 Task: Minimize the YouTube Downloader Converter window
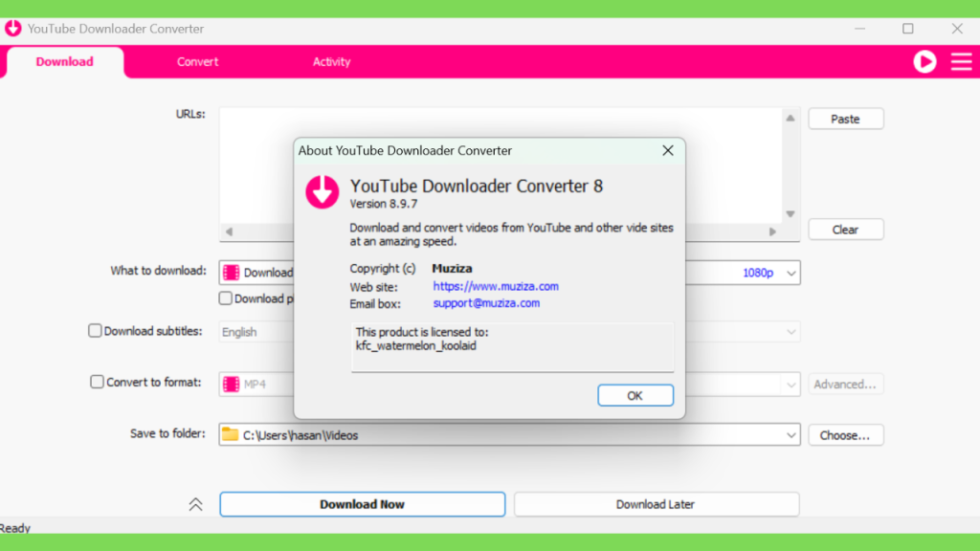pos(860,29)
